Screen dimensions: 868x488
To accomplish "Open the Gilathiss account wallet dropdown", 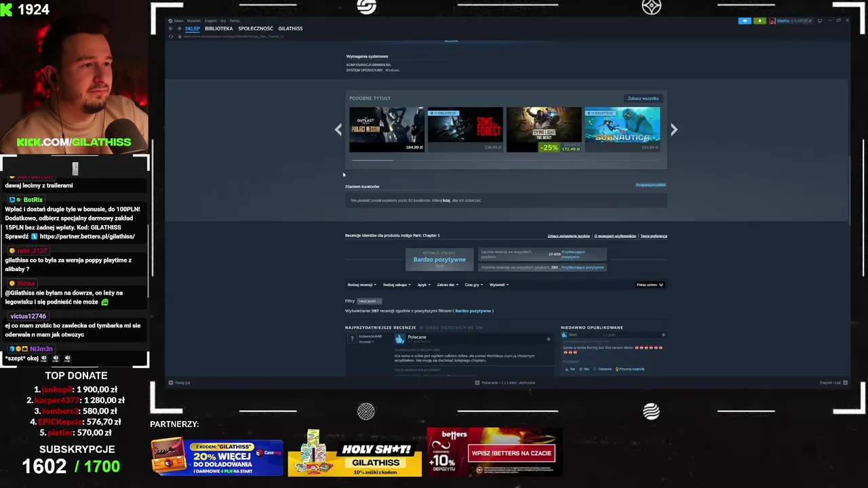I will click(791, 21).
